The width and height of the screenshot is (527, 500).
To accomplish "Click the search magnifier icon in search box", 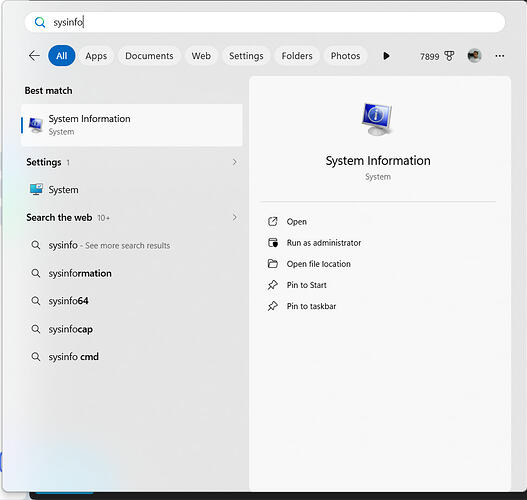I will coord(40,22).
